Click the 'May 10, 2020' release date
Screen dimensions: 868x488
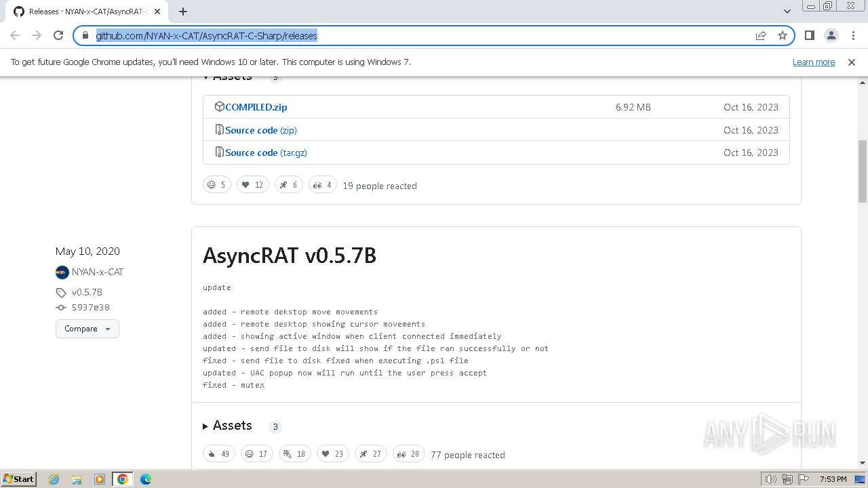tap(87, 251)
